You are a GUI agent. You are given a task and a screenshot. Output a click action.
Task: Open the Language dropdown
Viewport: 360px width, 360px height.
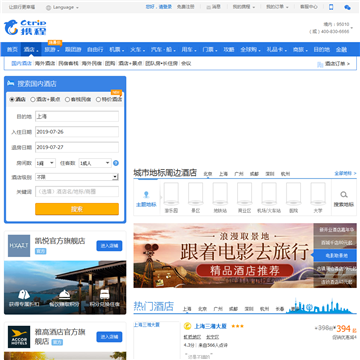click(62, 7)
